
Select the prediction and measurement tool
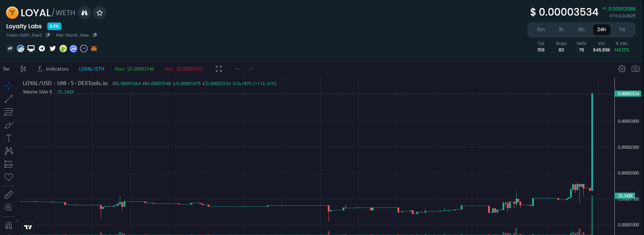click(9, 164)
